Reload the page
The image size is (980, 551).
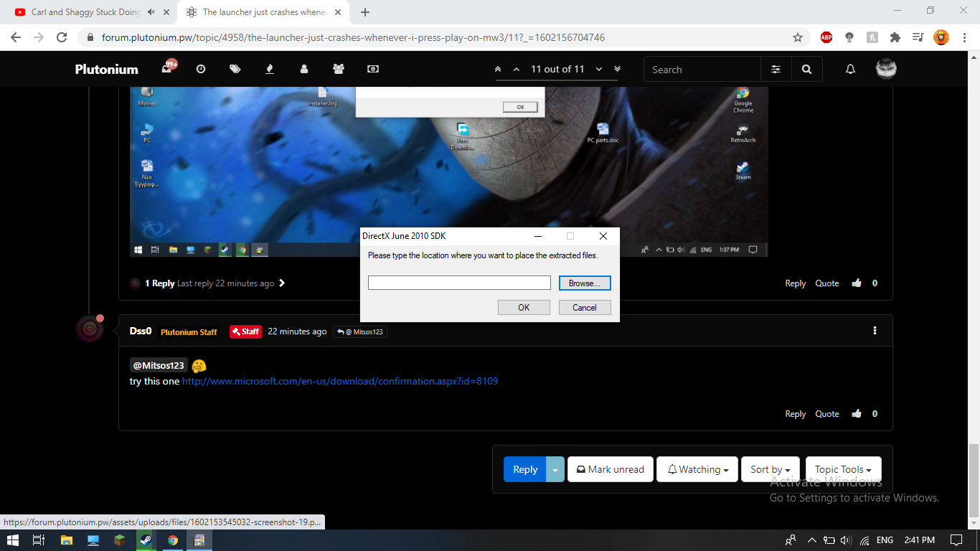coord(62,37)
